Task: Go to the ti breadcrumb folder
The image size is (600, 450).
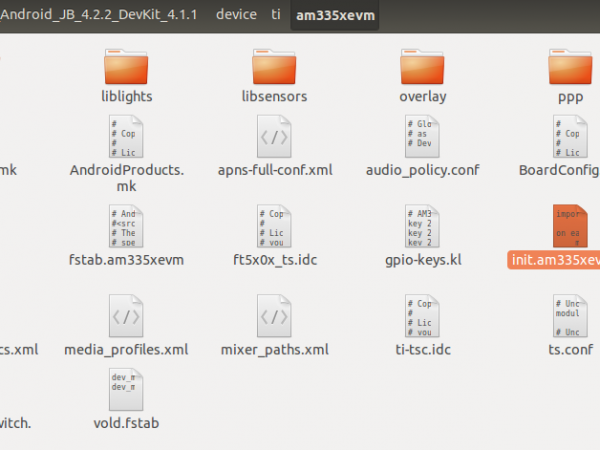Action: tap(276, 15)
